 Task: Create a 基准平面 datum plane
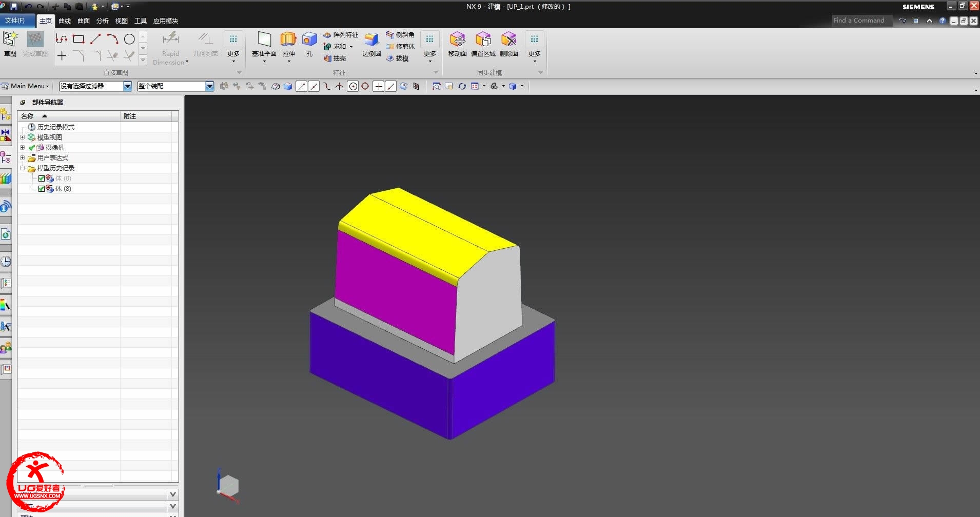pyautogui.click(x=264, y=45)
